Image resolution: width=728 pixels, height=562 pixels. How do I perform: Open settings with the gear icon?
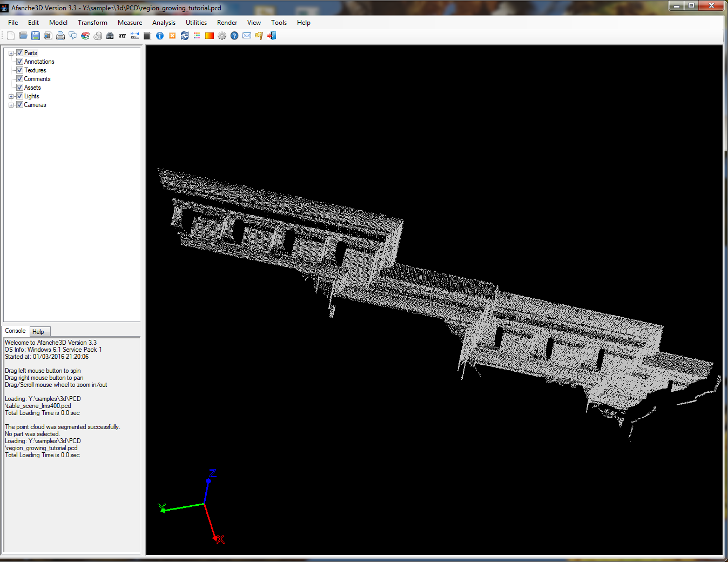click(222, 36)
